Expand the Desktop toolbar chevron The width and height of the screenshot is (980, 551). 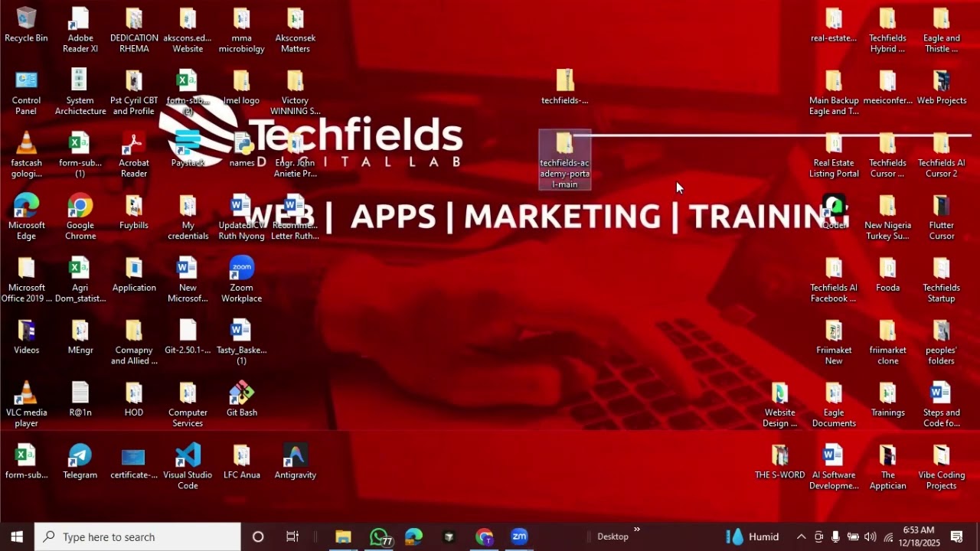tap(636, 530)
